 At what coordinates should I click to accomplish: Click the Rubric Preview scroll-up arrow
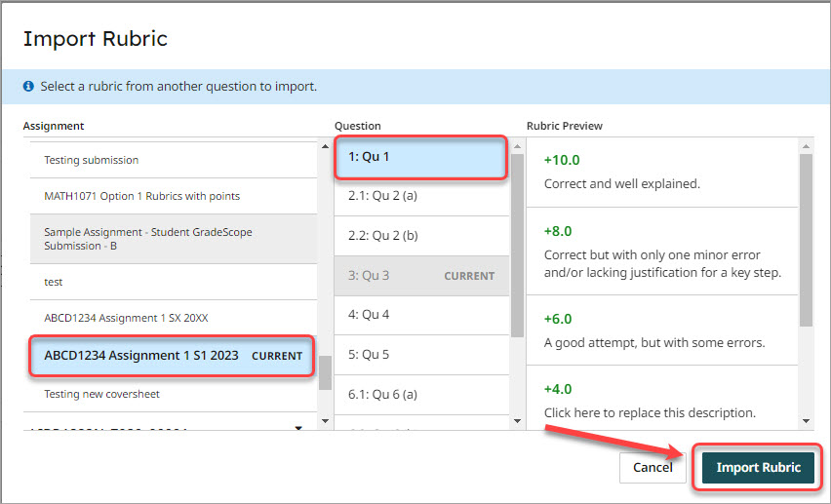(806, 146)
